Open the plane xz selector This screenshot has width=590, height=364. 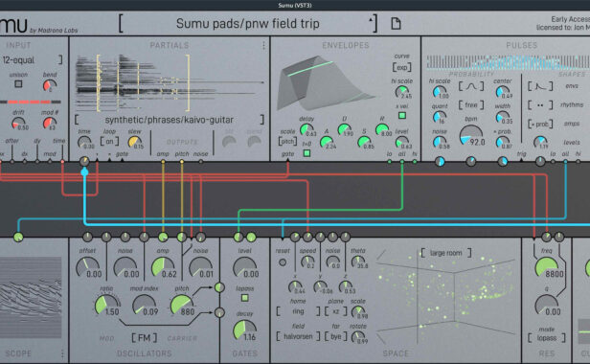[x=336, y=311]
